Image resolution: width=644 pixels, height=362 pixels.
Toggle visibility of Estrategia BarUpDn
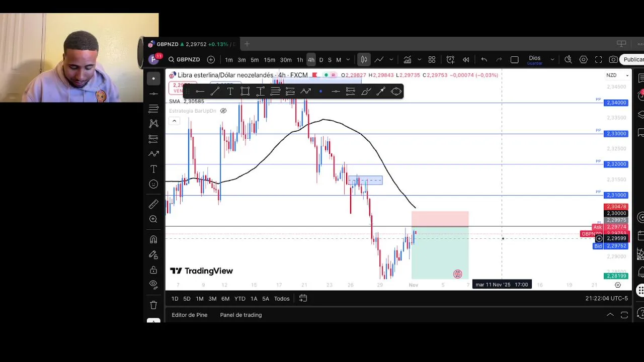click(223, 111)
